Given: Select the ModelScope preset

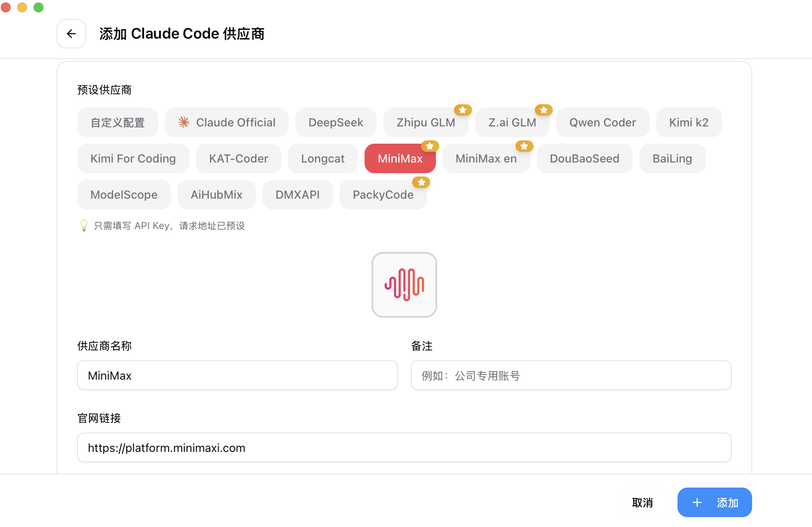Looking at the screenshot, I should pyautogui.click(x=124, y=195).
